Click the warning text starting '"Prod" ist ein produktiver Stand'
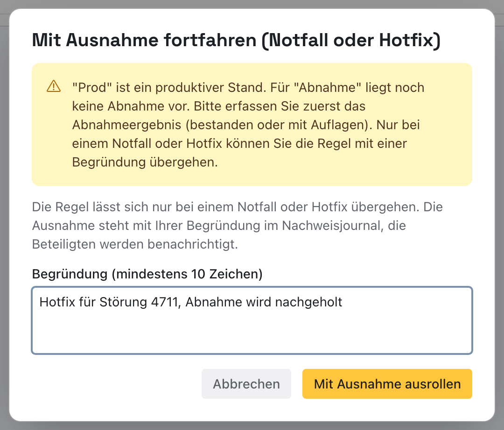The image size is (504, 430). (248, 125)
